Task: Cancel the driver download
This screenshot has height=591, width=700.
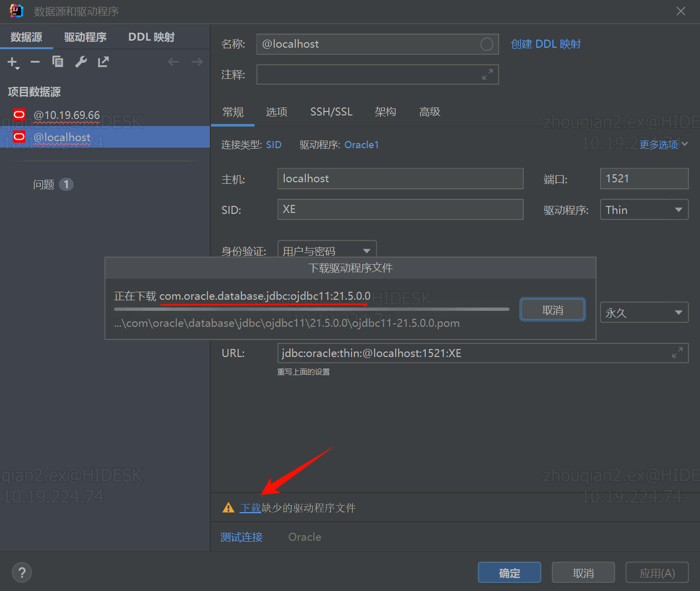Action: (x=553, y=310)
